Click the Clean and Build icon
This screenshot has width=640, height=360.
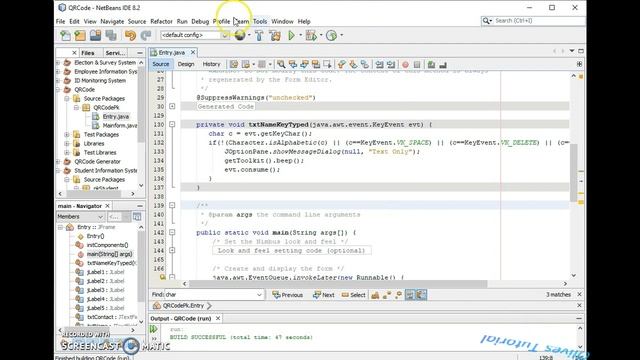tap(275, 36)
